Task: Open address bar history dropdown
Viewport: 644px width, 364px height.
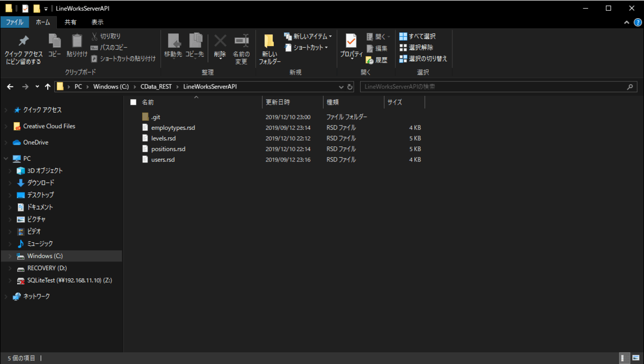Action: [342, 87]
